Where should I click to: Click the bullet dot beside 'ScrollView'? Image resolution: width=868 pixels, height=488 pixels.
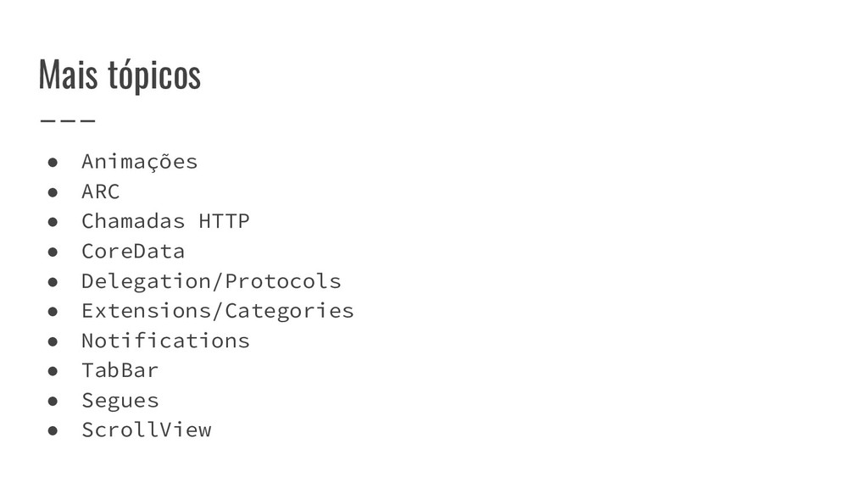[x=53, y=430]
